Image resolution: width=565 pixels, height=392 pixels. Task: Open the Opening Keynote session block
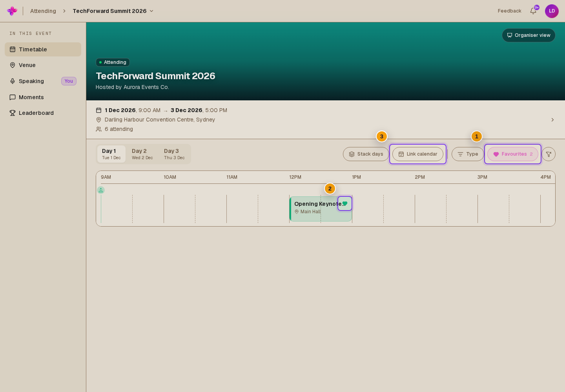tap(321, 209)
